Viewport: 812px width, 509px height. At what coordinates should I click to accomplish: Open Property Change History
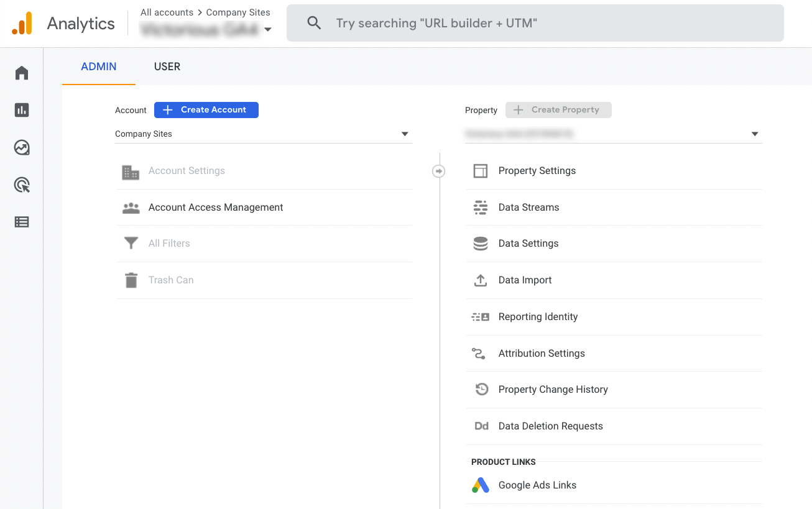pyautogui.click(x=553, y=390)
